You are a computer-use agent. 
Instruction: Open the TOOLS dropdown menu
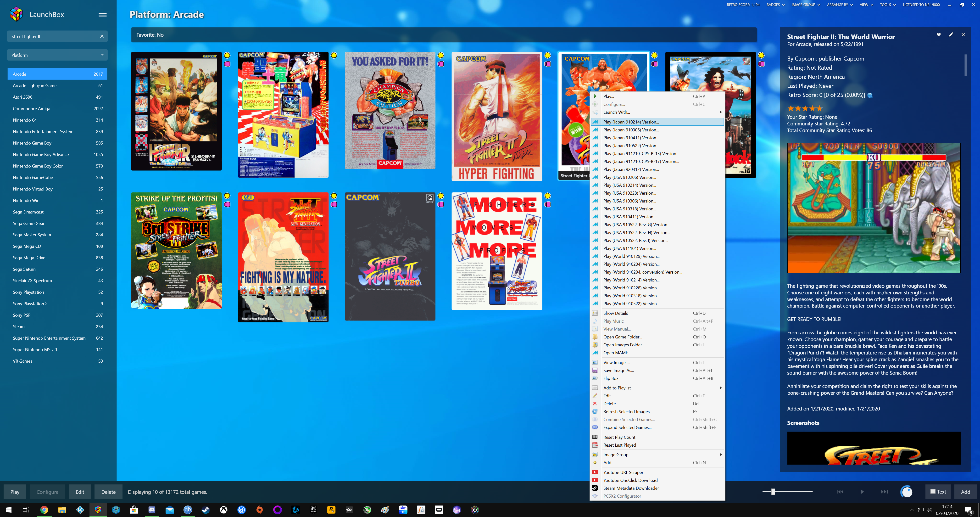(x=888, y=5)
